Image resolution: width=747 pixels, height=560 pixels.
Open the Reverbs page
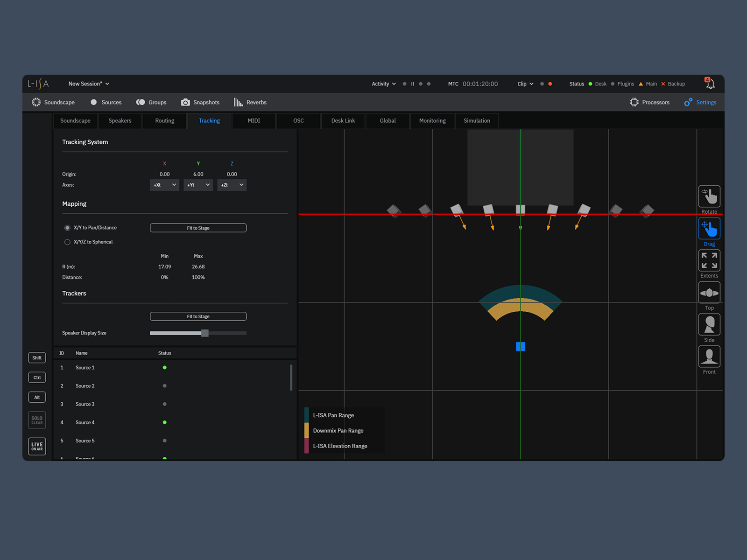(x=250, y=102)
